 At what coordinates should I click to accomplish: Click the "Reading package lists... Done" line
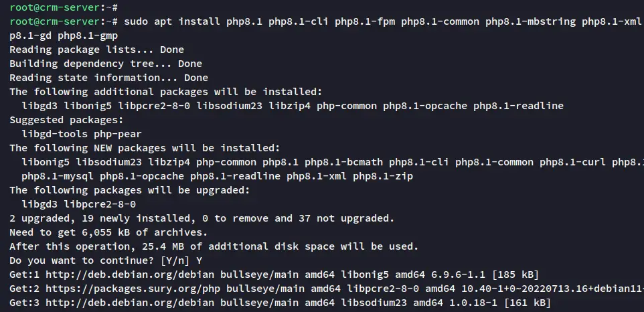(x=96, y=50)
